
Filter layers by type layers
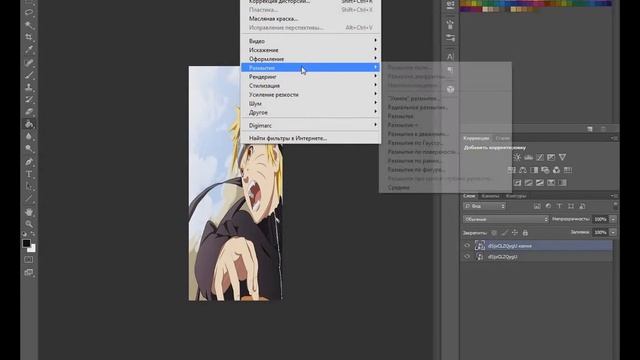560,206
